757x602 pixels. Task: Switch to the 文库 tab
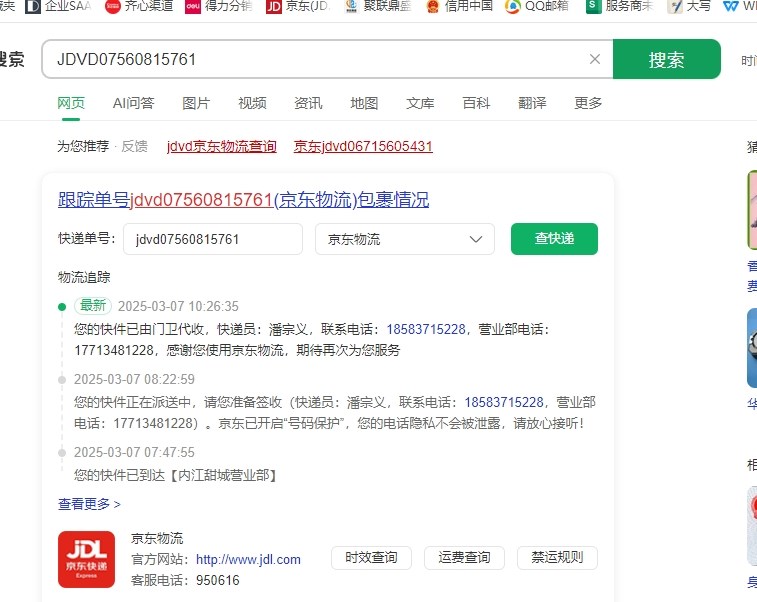[420, 103]
